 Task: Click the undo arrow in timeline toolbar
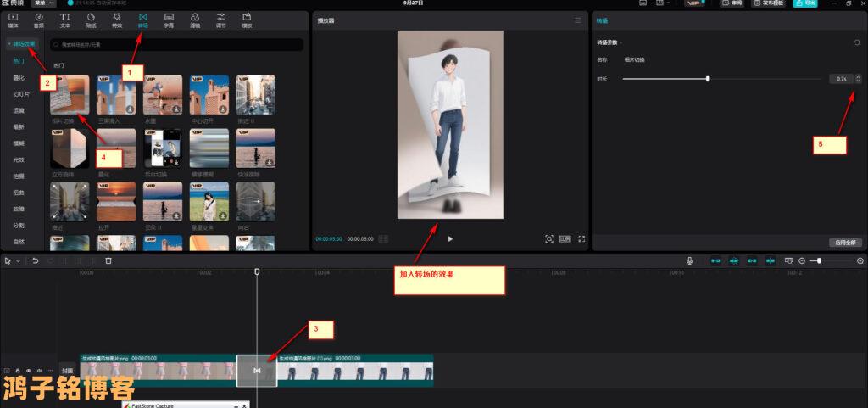(36, 260)
